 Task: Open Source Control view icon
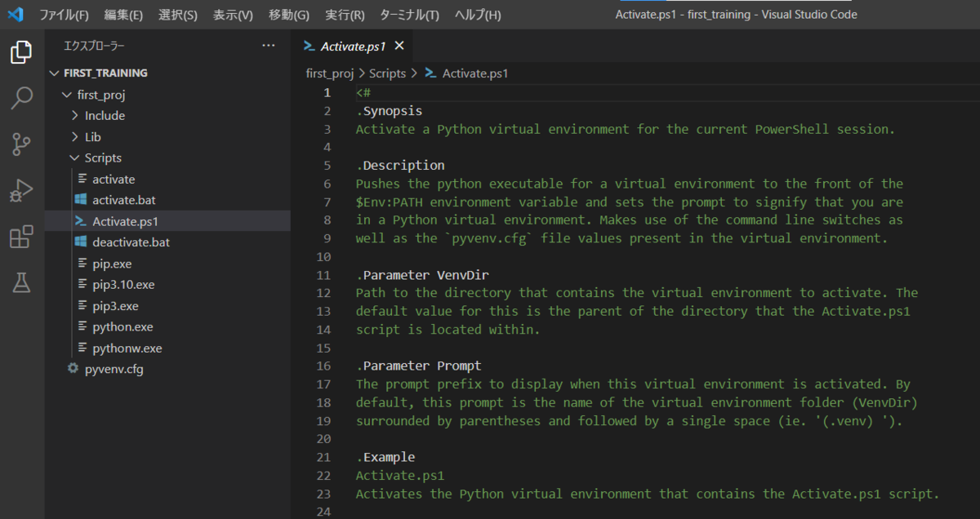pos(21,144)
